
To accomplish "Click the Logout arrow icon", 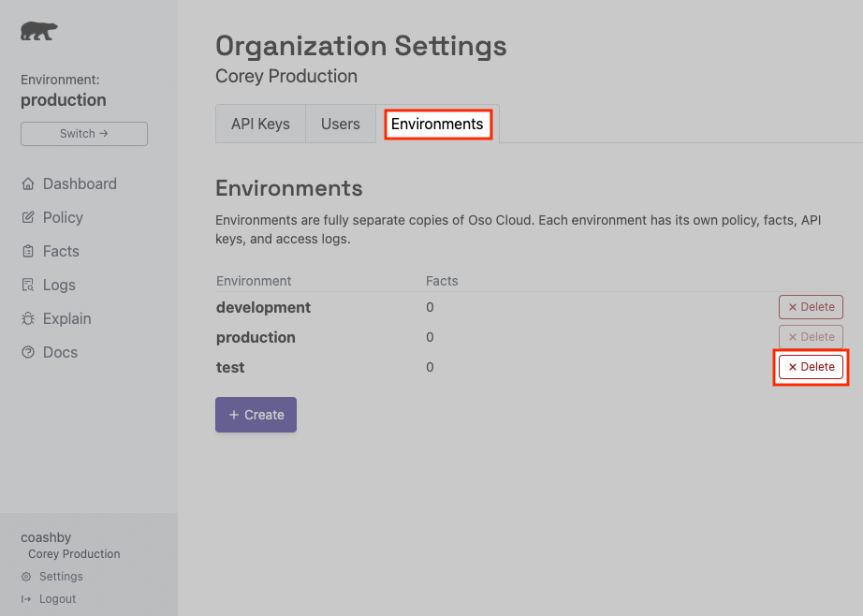I will pyautogui.click(x=26, y=599).
